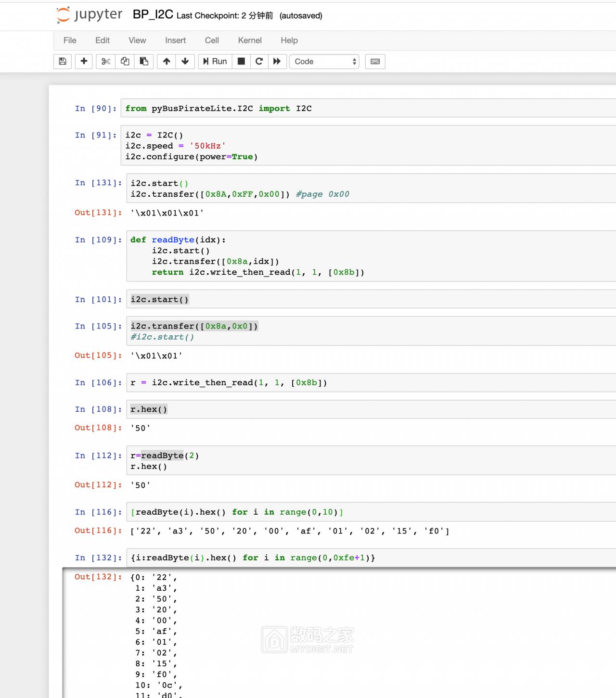The image size is (616, 698).
Task: Click the Save and Checkpoint icon
Action: (x=63, y=62)
